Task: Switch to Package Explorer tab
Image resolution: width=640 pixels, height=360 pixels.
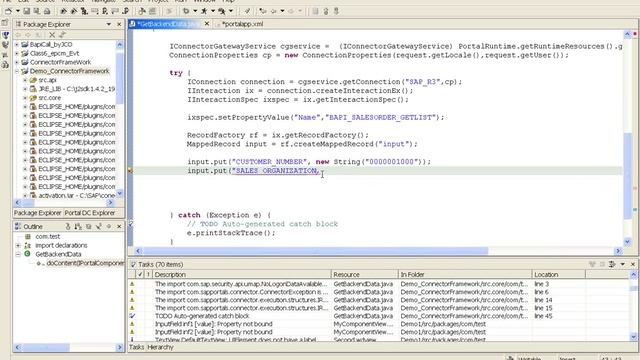Action: [x=38, y=213]
